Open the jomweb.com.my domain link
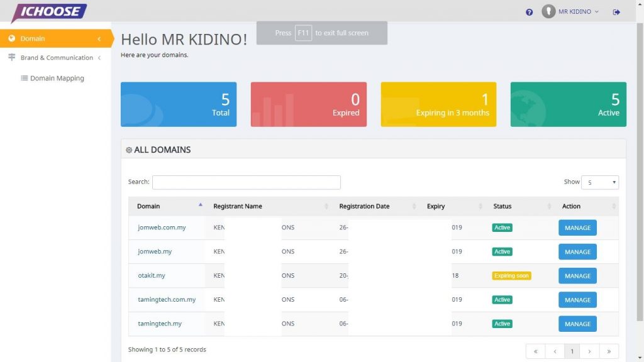The image size is (644, 362). (x=161, y=228)
